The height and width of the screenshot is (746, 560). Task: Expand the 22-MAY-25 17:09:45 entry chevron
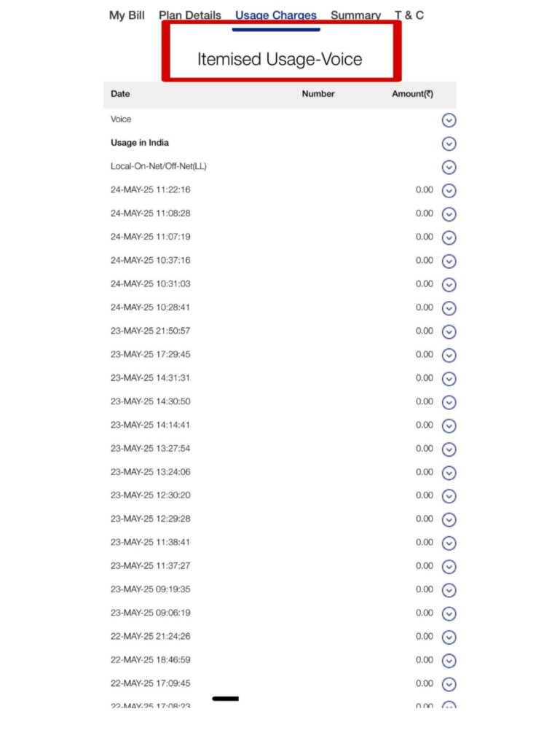point(449,684)
